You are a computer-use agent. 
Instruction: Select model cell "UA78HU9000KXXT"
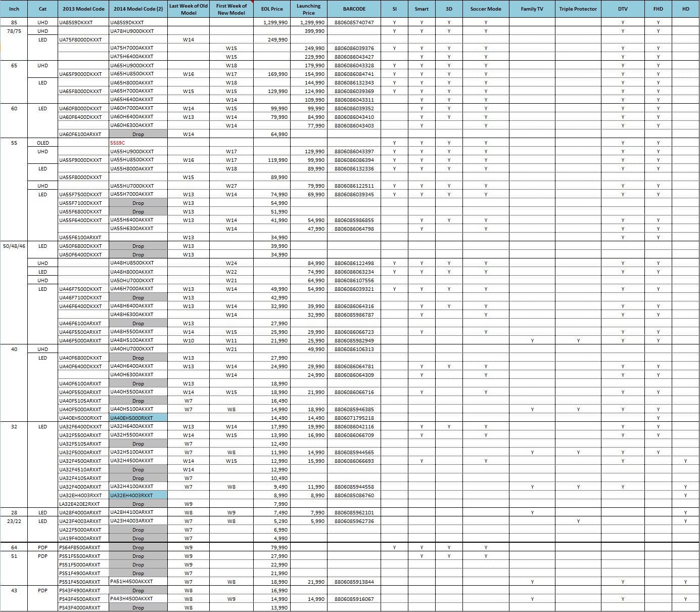(x=138, y=31)
